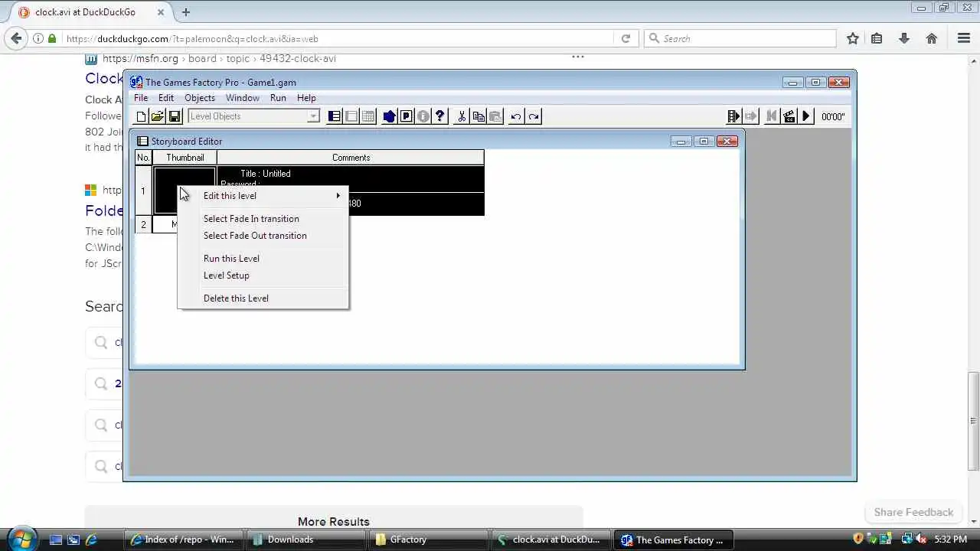The width and height of the screenshot is (980, 551).
Task: Open the Window menu
Action: point(242,98)
